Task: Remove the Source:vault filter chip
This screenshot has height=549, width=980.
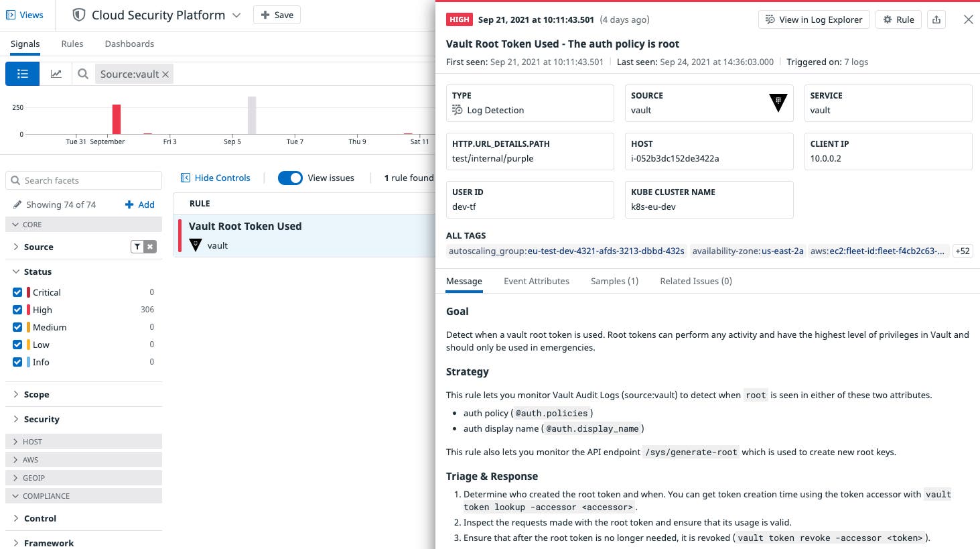Action: [x=165, y=74]
